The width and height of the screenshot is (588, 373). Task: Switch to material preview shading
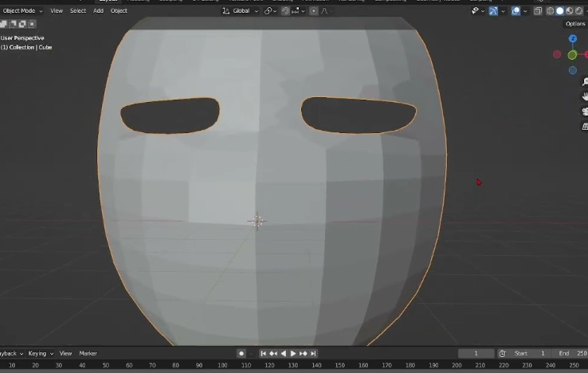click(x=569, y=11)
